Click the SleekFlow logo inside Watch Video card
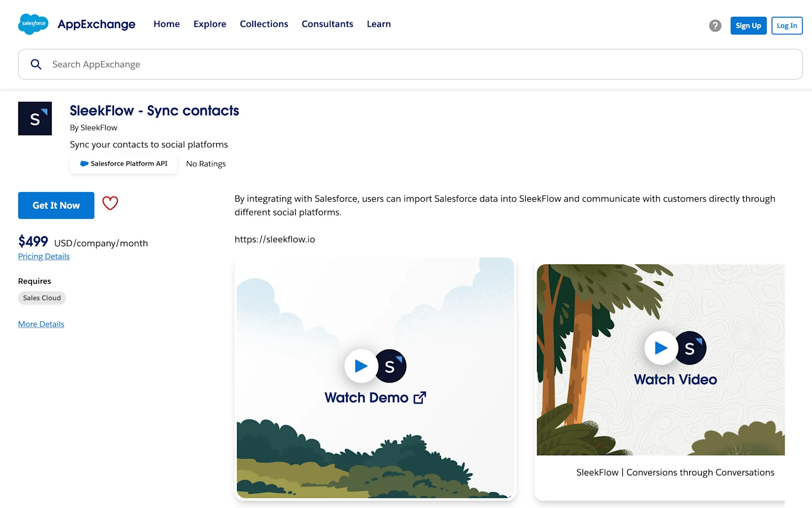This screenshot has height=508, width=812. click(x=692, y=347)
